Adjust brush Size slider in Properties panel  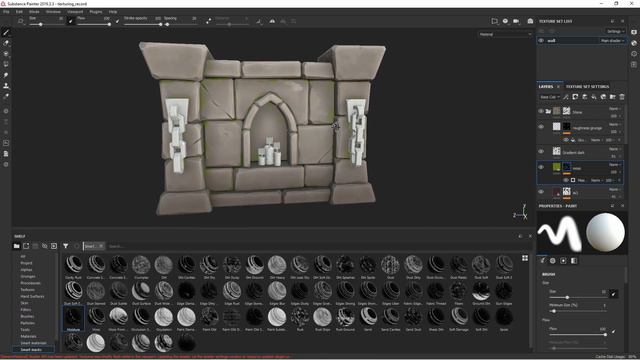pyautogui.click(x=577, y=297)
